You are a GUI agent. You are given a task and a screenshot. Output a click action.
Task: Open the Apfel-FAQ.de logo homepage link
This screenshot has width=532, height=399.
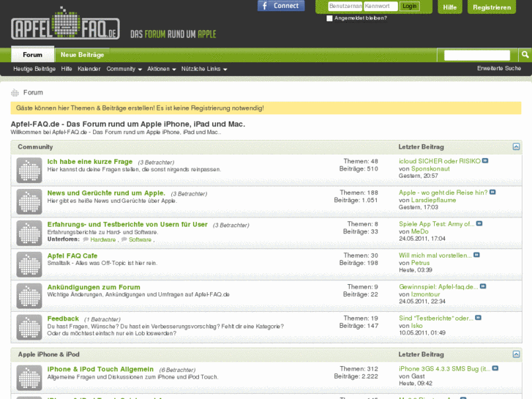[65, 23]
